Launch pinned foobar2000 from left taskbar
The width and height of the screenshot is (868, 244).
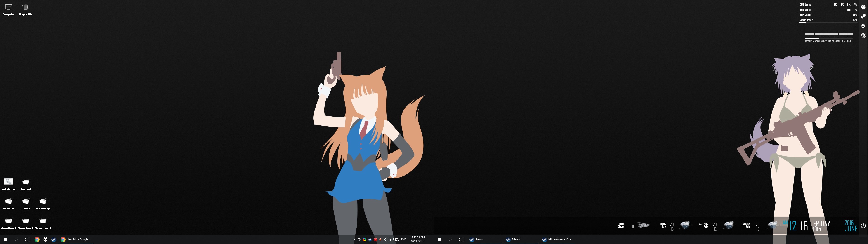(x=45, y=240)
